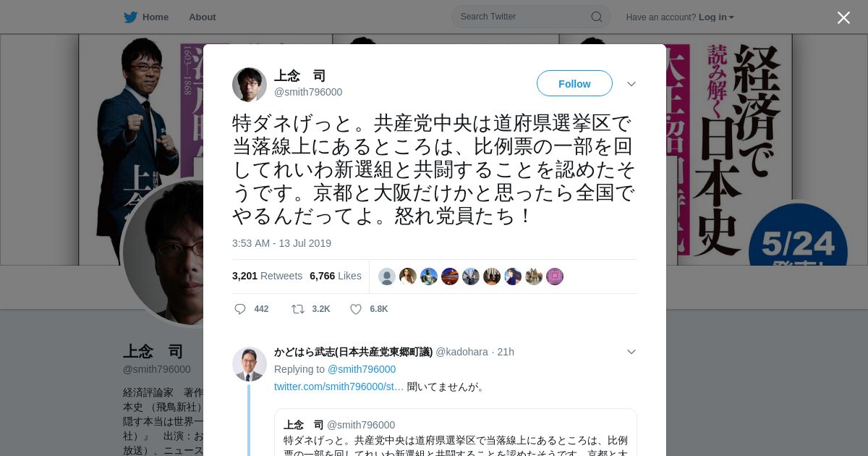Click the Twitter bird Home icon
The width and height of the screenshot is (868, 456).
pos(130,17)
